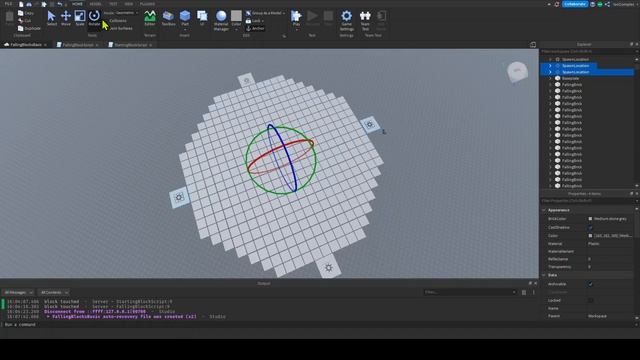Open the StartingBlockScript document tab

(x=131, y=45)
